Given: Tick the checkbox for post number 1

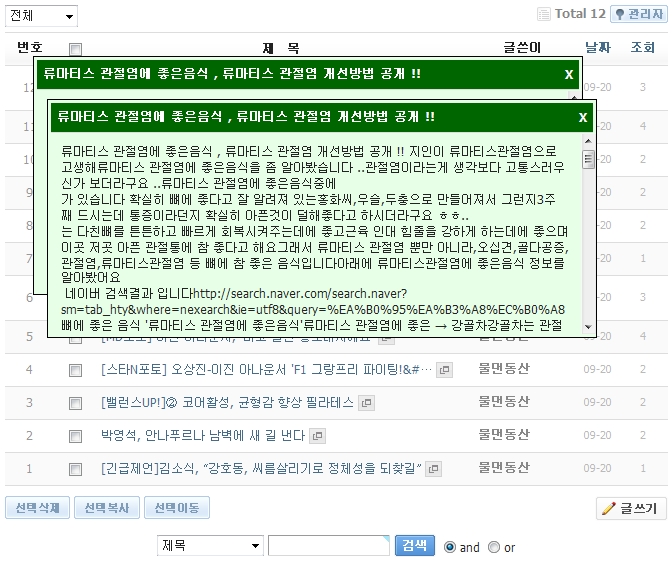Looking at the screenshot, I should pyautogui.click(x=75, y=469).
